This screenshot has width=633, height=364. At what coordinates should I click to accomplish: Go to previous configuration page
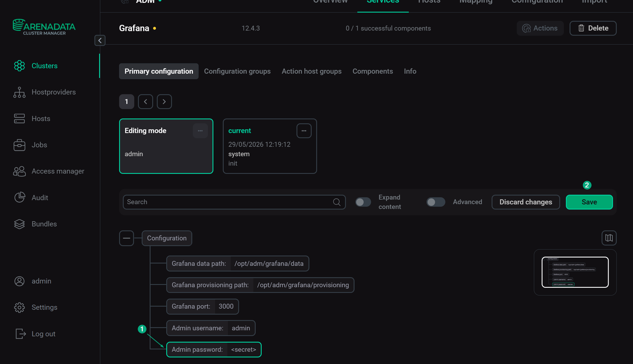pyautogui.click(x=145, y=102)
